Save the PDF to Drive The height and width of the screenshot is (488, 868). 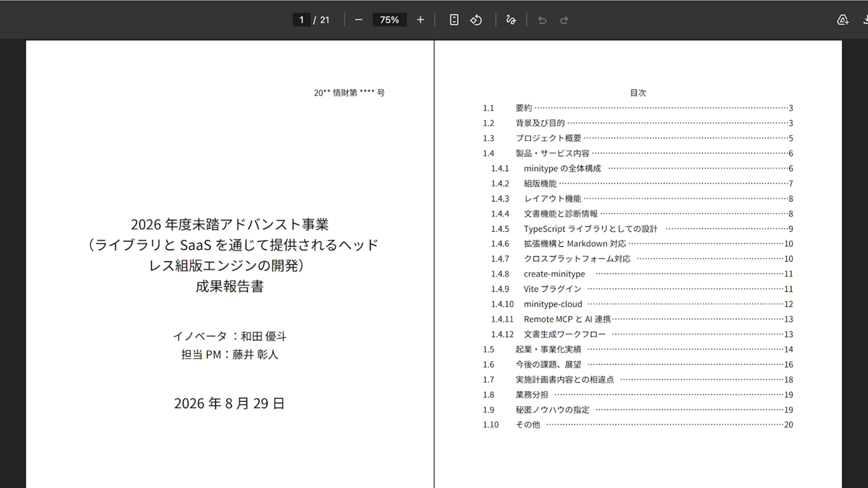pyautogui.click(x=843, y=20)
